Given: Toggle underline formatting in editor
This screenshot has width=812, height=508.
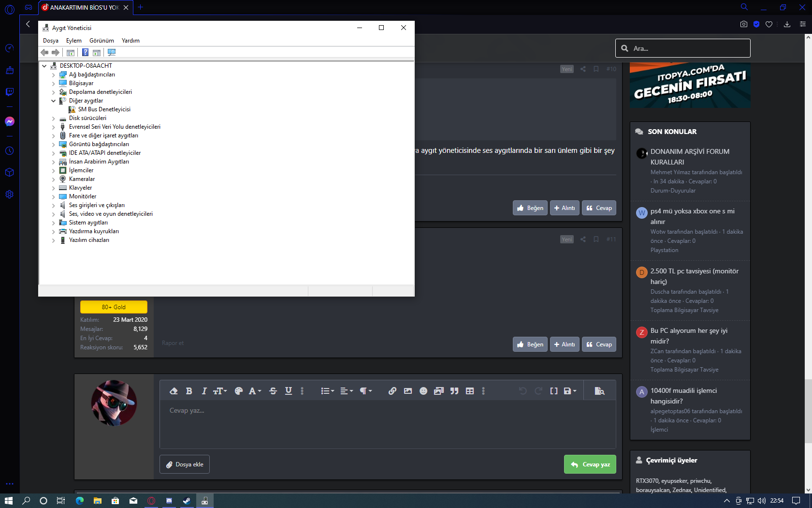Looking at the screenshot, I should 289,391.
